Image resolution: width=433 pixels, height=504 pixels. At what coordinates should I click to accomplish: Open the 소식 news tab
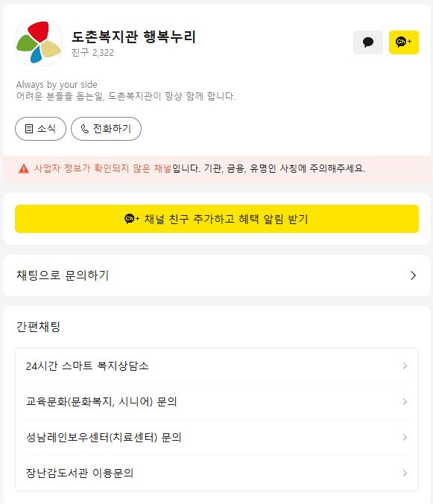40,129
